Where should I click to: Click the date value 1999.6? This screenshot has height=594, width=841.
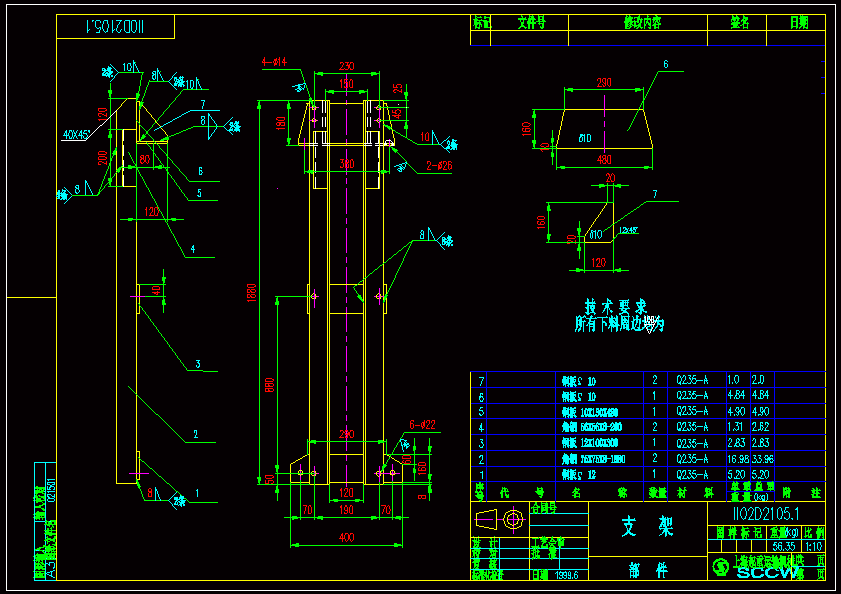[x=566, y=575]
